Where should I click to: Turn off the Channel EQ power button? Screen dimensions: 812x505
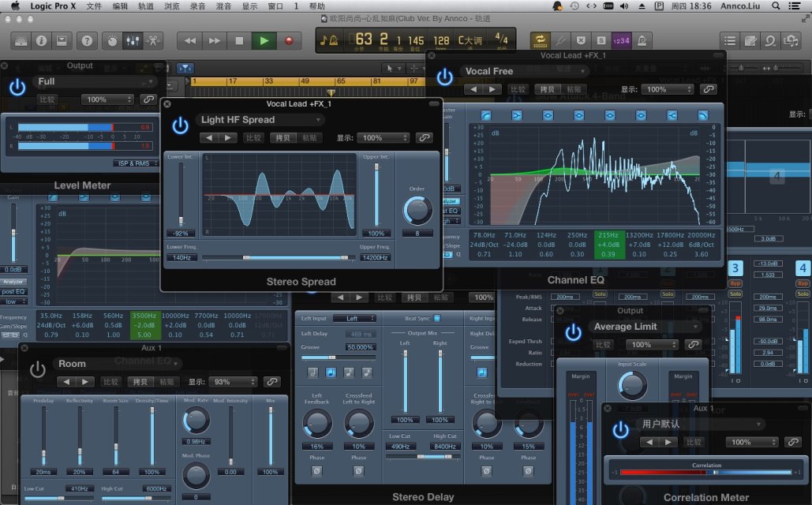[445, 76]
